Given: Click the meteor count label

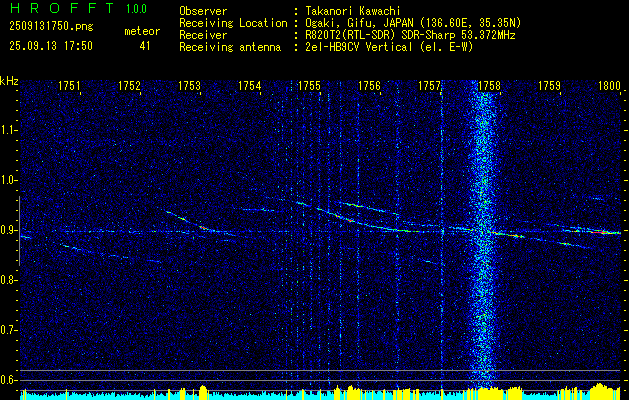Looking at the screenshot, I should (x=142, y=31).
